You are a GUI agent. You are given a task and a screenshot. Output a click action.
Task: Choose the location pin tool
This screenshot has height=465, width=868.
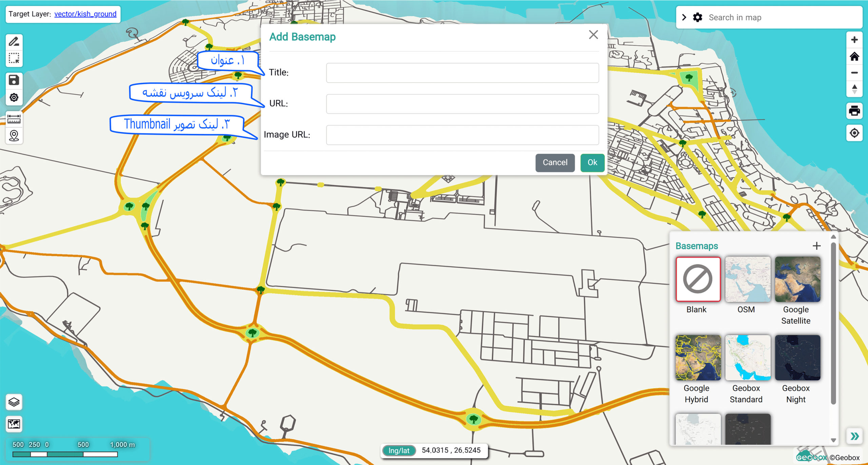[14, 136]
